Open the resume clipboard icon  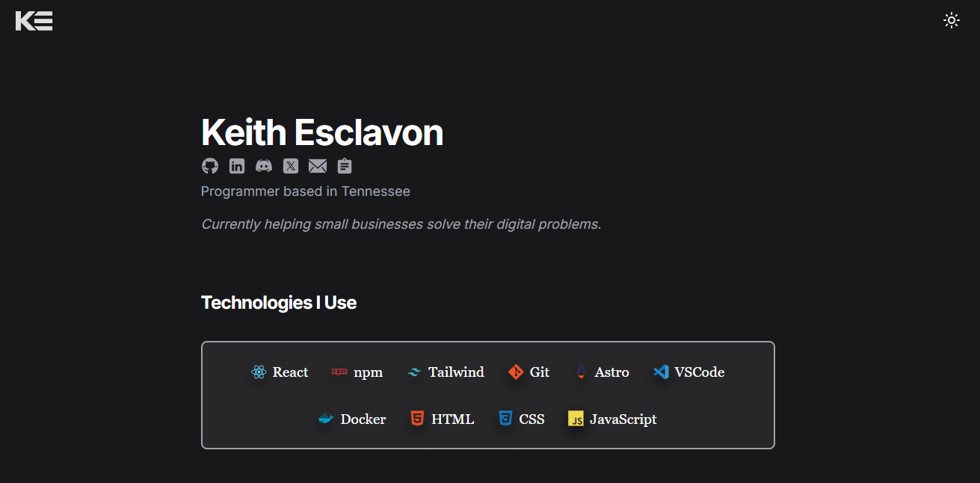(x=345, y=166)
